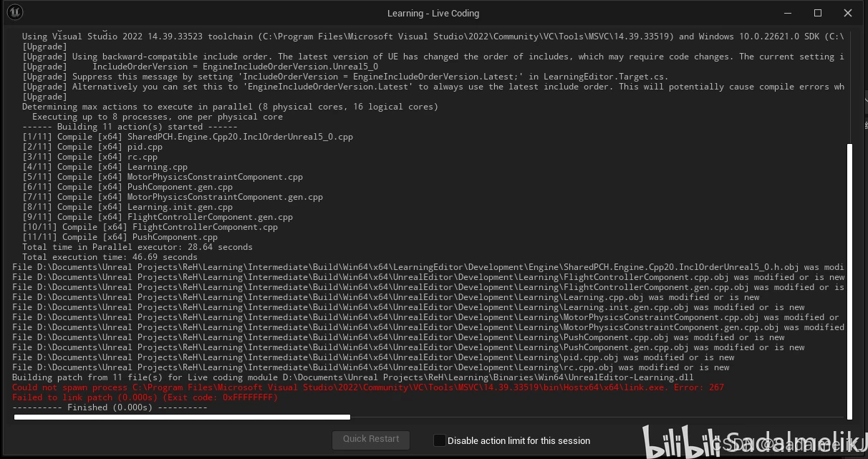Click the File line for pid.cpp.obj
The width and height of the screenshot is (868, 459).
click(x=373, y=357)
